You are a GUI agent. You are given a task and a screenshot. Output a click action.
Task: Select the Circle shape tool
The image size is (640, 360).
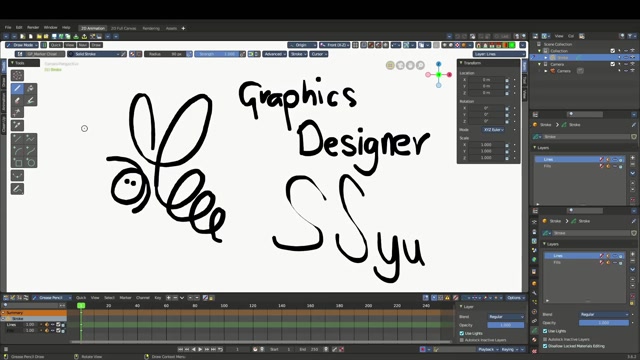(x=31, y=162)
